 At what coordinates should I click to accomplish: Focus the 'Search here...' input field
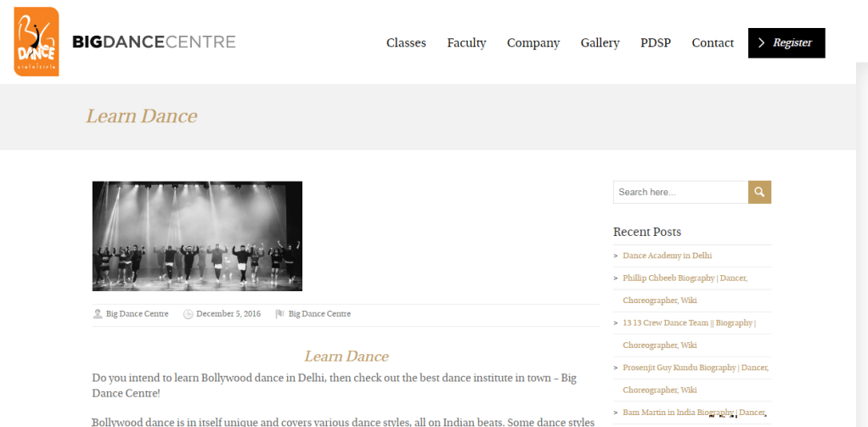point(680,193)
